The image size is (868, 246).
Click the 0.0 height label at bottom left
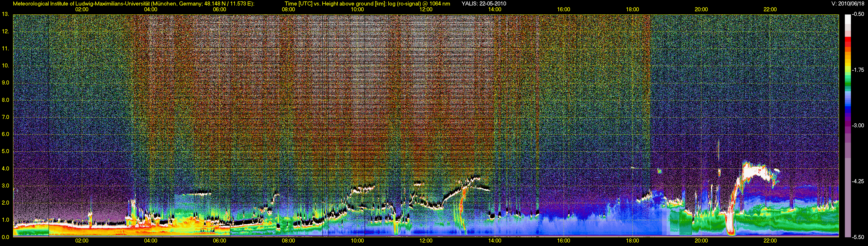coord(5,237)
